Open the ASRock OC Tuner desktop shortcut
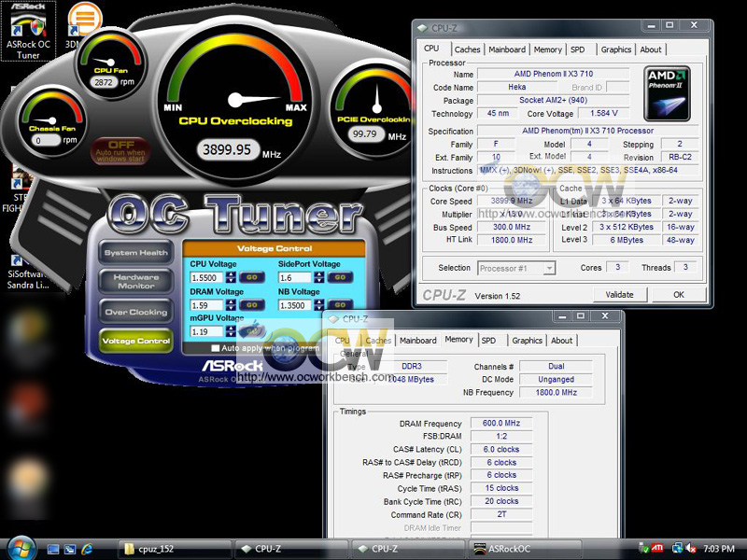The width and height of the screenshot is (747, 560). point(28,31)
